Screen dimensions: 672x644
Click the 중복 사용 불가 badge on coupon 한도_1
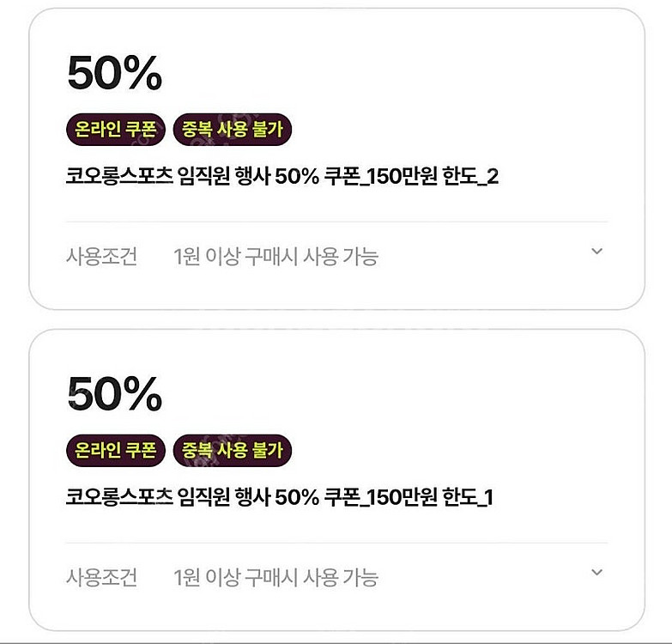pos(233,450)
